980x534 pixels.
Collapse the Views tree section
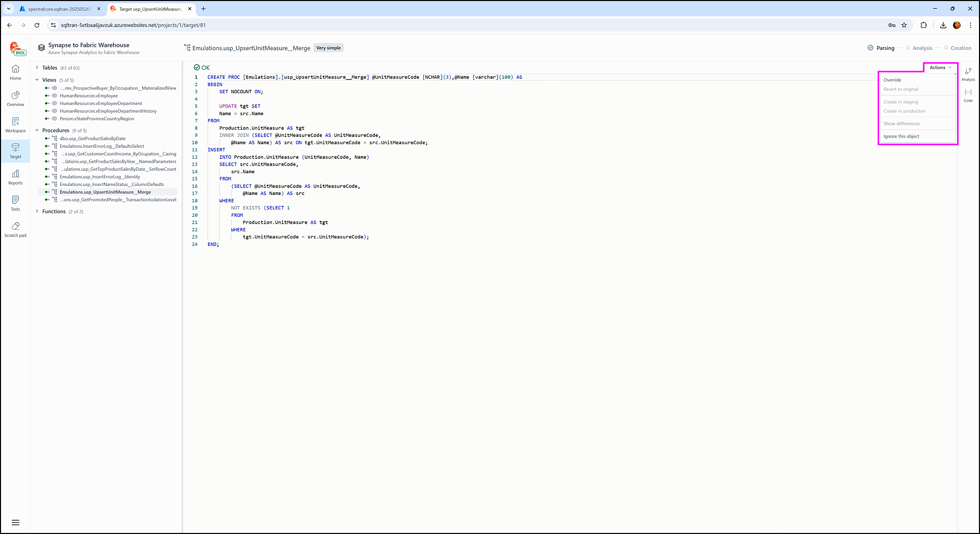37,80
